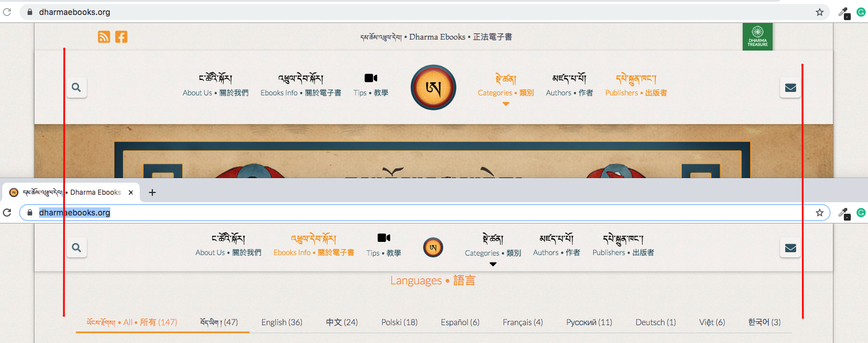
Task: Click Categories 類別 label in lower navigation
Action: (x=493, y=253)
